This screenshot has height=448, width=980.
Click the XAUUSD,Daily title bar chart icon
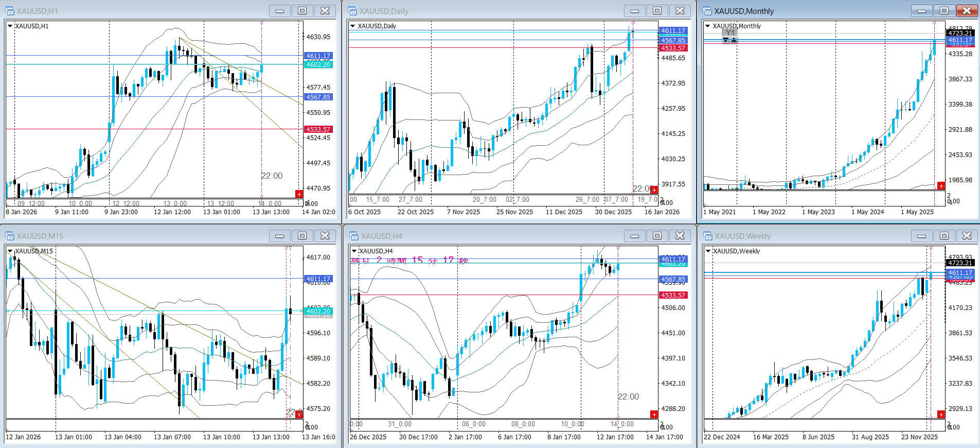point(352,11)
